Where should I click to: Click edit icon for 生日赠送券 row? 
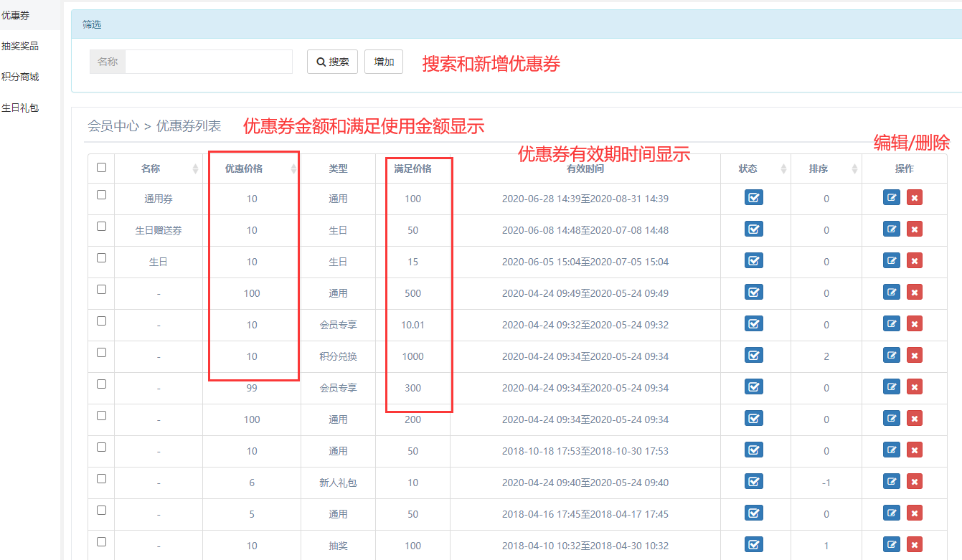[x=892, y=229]
